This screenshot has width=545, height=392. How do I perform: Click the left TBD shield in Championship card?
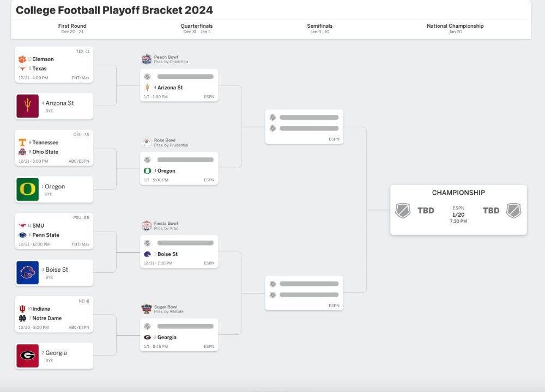[402, 211]
